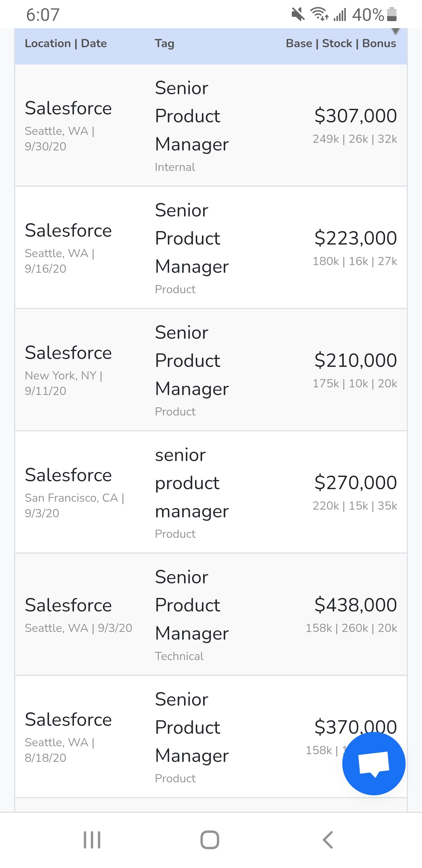The height and width of the screenshot is (868, 422).
Task: Tap the Wi-Fi status icon
Action: click(x=319, y=14)
